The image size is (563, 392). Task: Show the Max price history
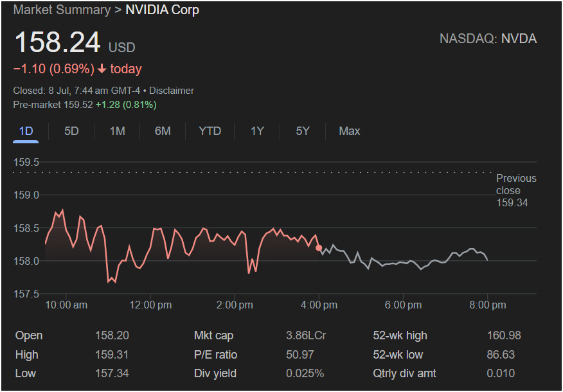tap(350, 131)
